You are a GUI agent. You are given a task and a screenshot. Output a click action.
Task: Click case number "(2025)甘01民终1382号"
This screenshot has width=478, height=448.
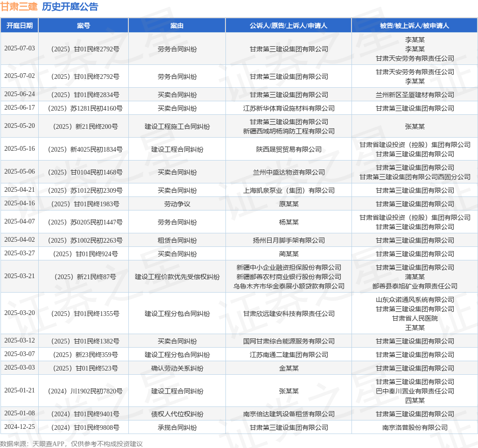coord(85,341)
